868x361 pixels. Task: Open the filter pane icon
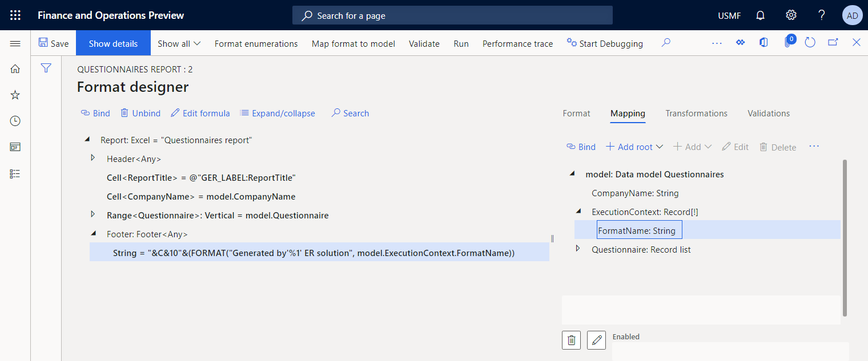pyautogui.click(x=46, y=67)
